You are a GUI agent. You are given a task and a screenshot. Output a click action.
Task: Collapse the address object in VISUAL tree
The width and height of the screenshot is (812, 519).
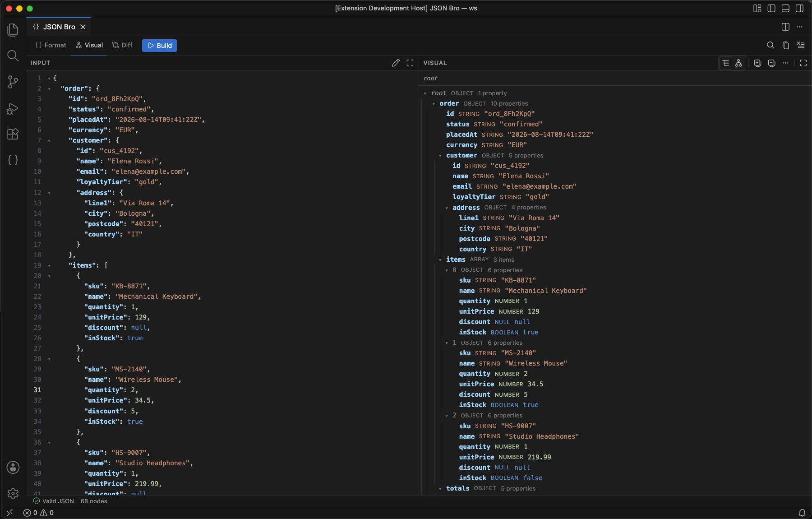(447, 208)
